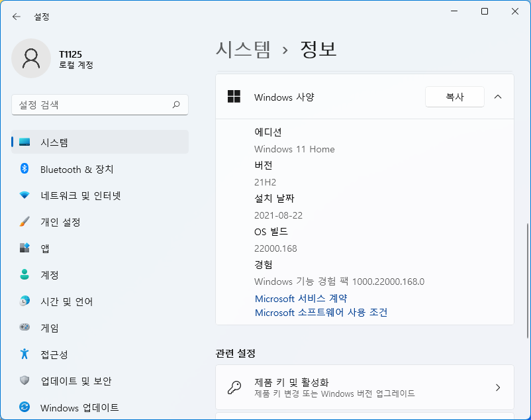Viewport: 531px width, 420px height.
Task: Open 제품 키 및 활성화 chevron arrow
Action: point(498,388)
